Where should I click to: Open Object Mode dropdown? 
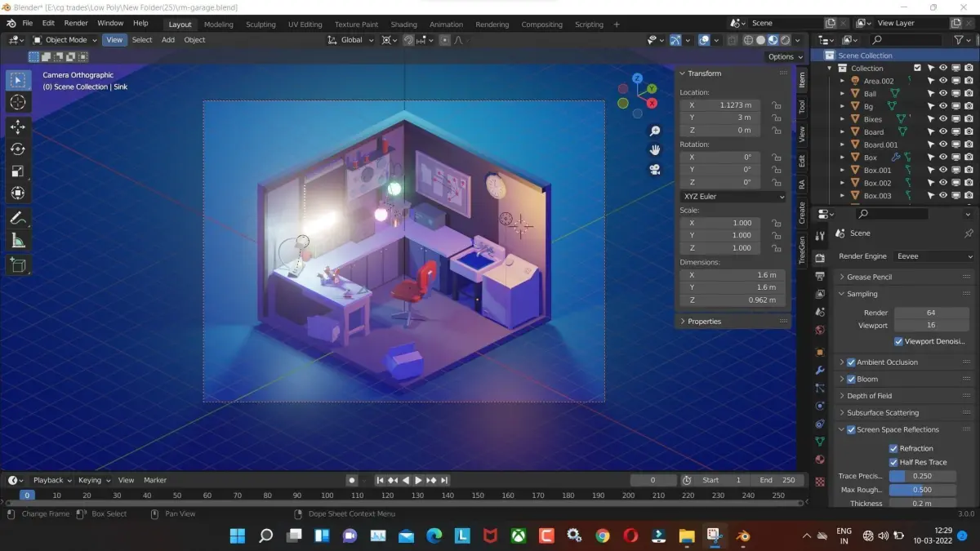tap(65, 40)
